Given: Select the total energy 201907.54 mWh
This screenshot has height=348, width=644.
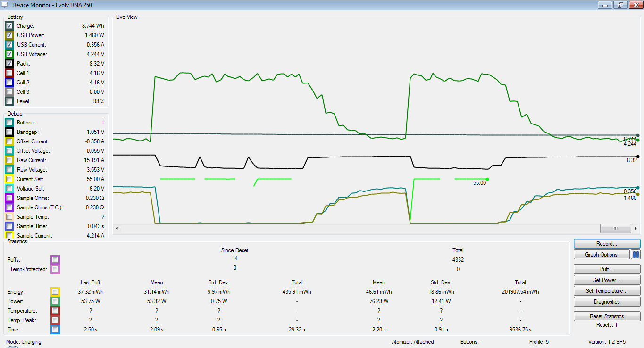Looking at the screenshot, I should click(520, 292).
